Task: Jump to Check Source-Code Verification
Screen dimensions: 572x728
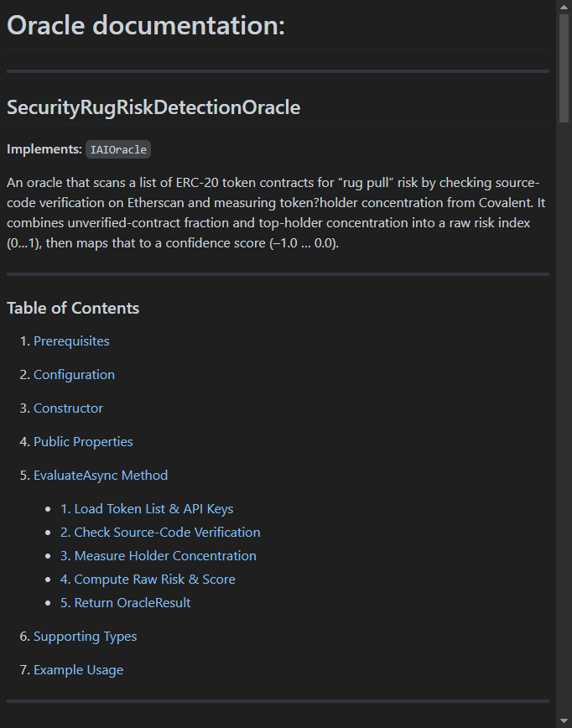Action: pyautogui.click(x=160, y=532)
